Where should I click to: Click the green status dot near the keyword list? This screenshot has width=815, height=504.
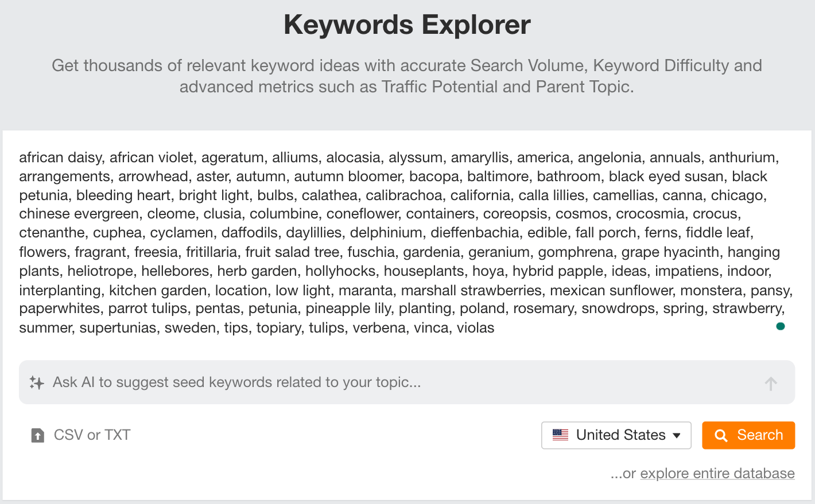click(781, 326)
